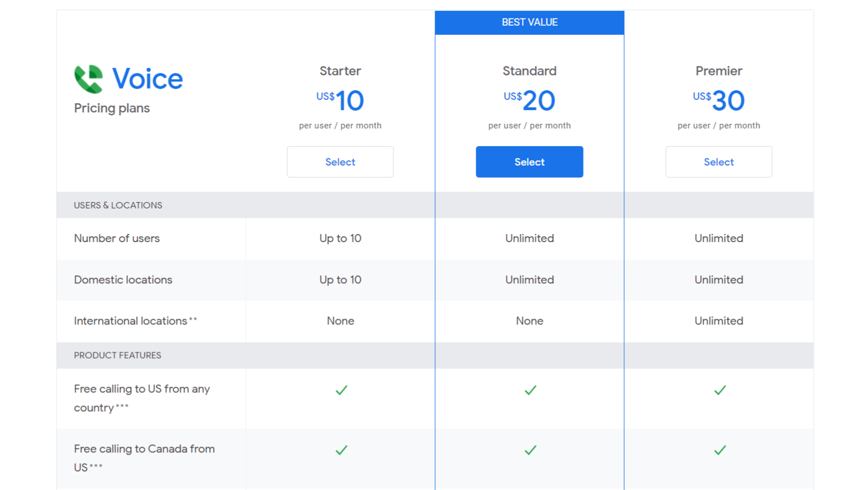Screen dimensions: 868x490
Task: Click Standard 'None' in International locations row
Action: [529, 321]
